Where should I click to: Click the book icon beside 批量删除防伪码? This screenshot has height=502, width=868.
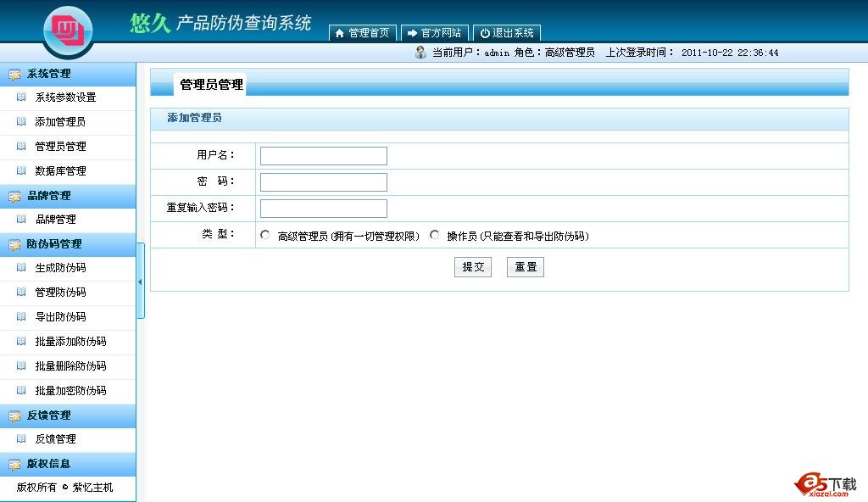[x=21, y=365]
